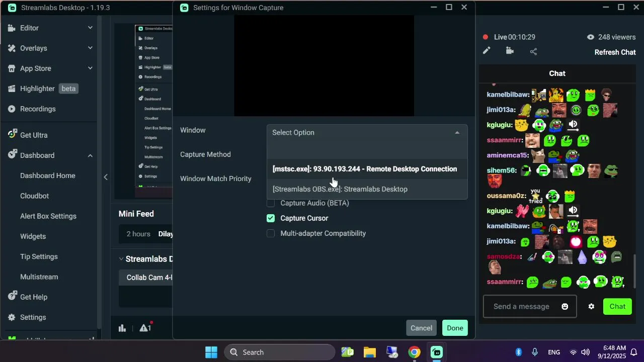This screenshot has height=362, width=644.
Task: Open Get Help icon in sidebar
Action: [12, 297]
